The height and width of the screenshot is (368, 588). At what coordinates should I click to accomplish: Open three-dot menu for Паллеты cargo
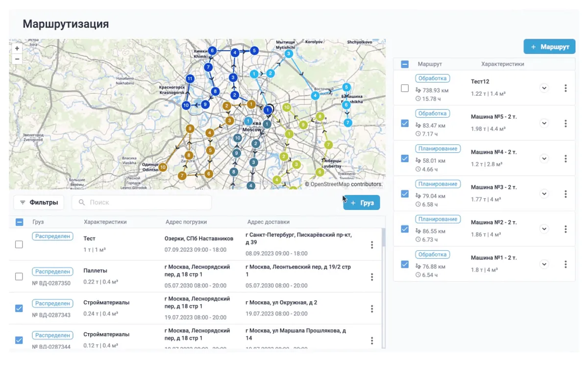[x=372, y=277]
